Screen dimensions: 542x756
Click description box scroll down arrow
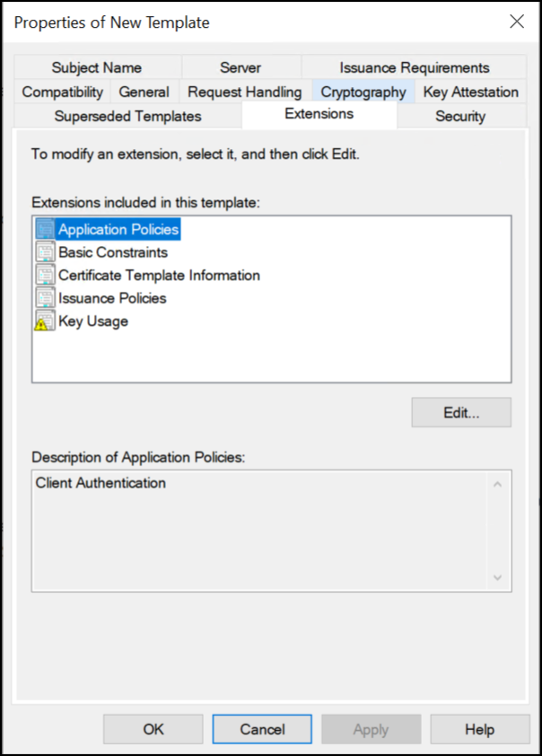[x=498, y=577]
